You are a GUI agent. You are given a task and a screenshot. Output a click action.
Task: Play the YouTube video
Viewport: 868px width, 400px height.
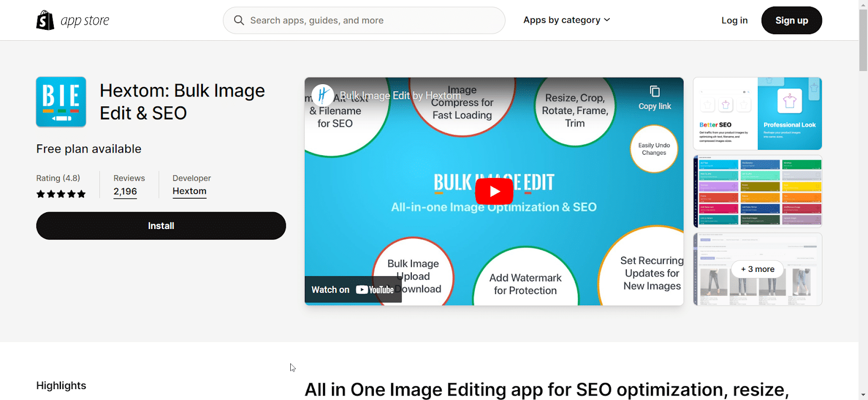[x=494, y=191]
